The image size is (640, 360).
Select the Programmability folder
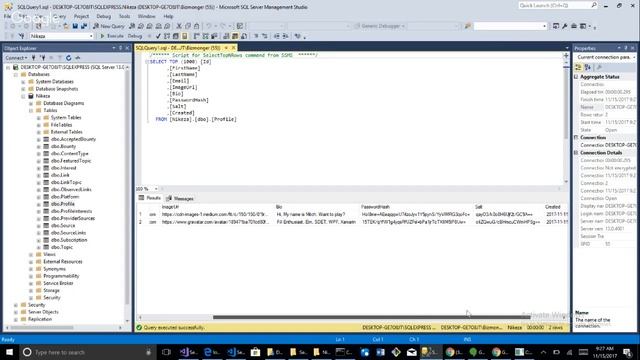coord(61,276)
